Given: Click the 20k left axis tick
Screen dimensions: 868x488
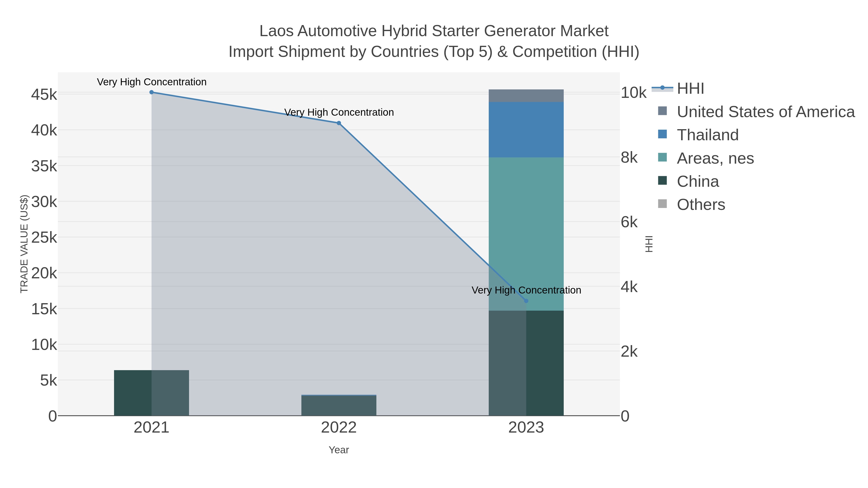Looking at the screenshot, I should (44, 273).
